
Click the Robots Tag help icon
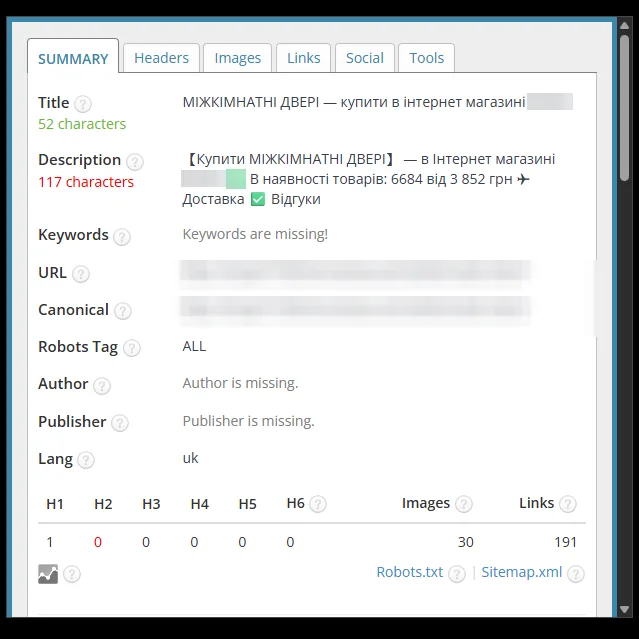(x=132, y=348)
